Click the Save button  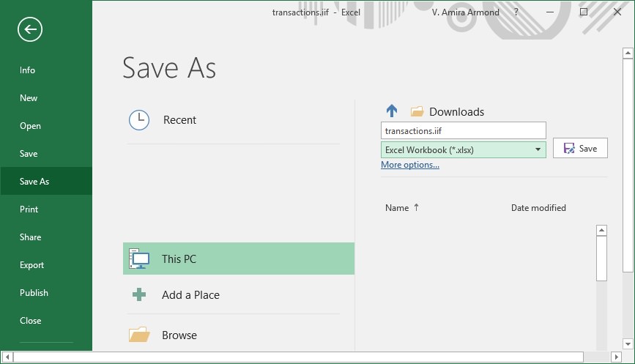(x=580, y=148)
